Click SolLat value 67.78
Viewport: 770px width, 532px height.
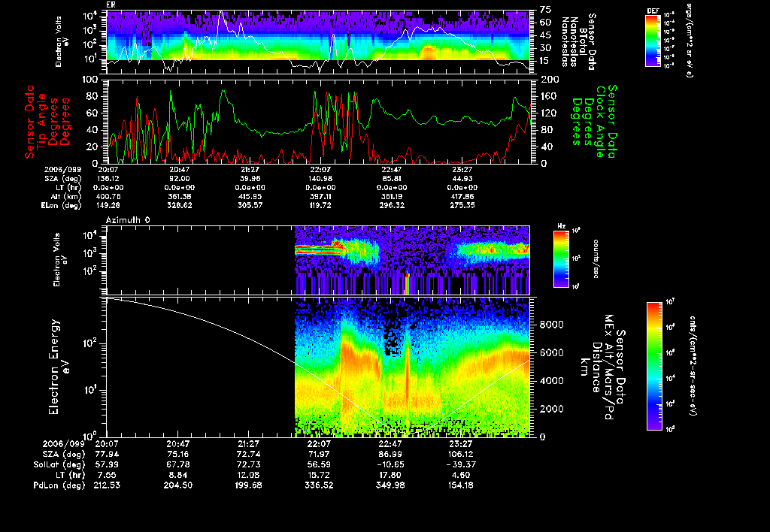[x=177, y=464]
